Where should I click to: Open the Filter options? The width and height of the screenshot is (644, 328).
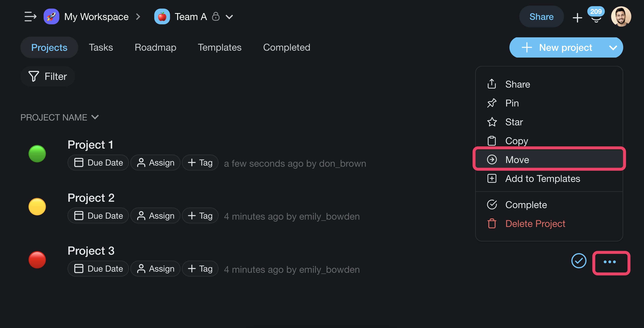(x=48, y=76)
